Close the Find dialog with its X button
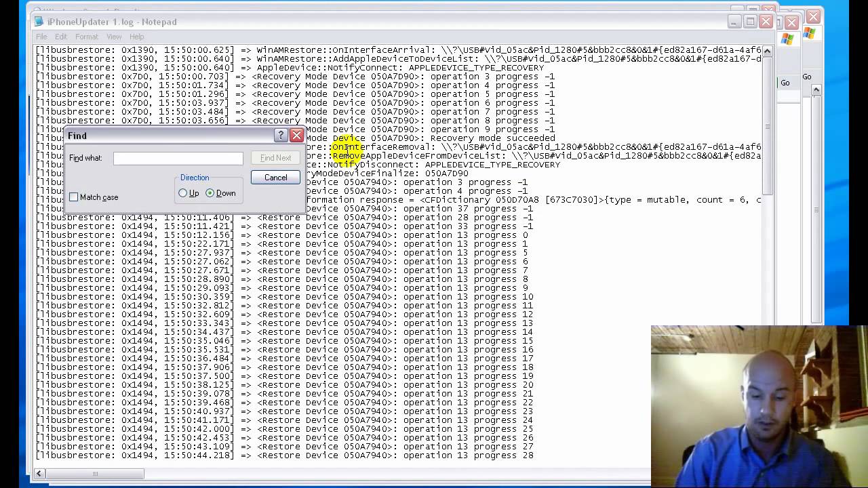868x488 pixels. coord(296,136)
